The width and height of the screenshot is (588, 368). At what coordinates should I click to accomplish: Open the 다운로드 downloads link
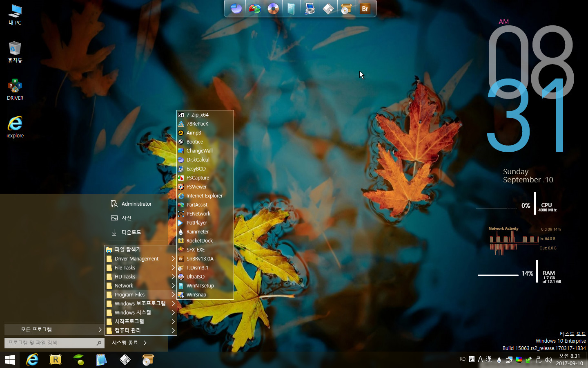point(126,232)
